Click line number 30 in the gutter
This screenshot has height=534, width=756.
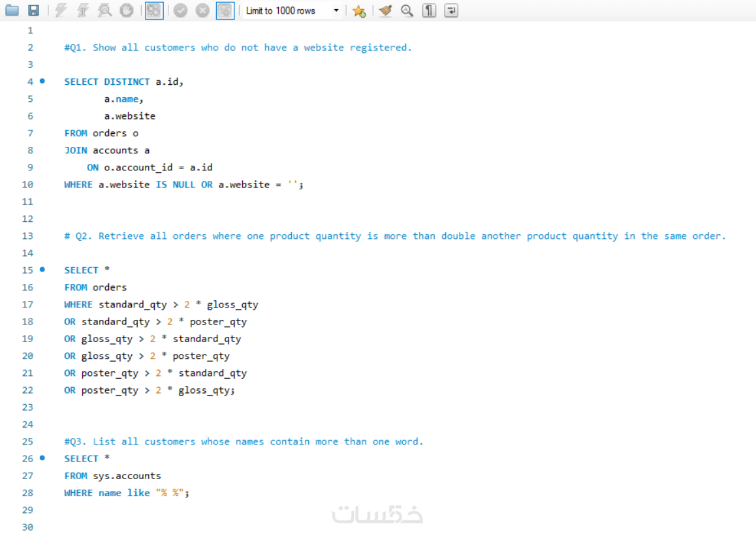pos(27,527)
